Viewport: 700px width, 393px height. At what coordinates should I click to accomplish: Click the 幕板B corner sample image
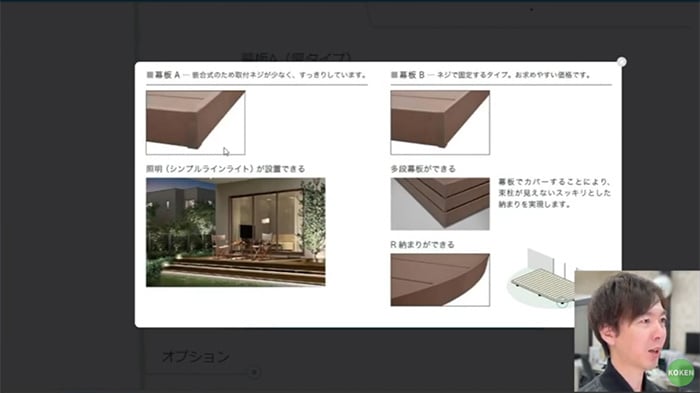coord(440,122)
